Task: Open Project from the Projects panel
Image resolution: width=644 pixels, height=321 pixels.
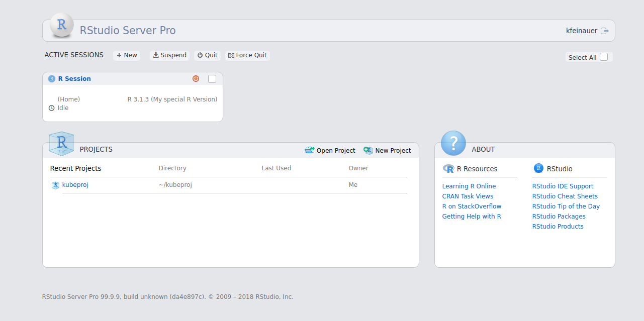Action: point(330,150)
